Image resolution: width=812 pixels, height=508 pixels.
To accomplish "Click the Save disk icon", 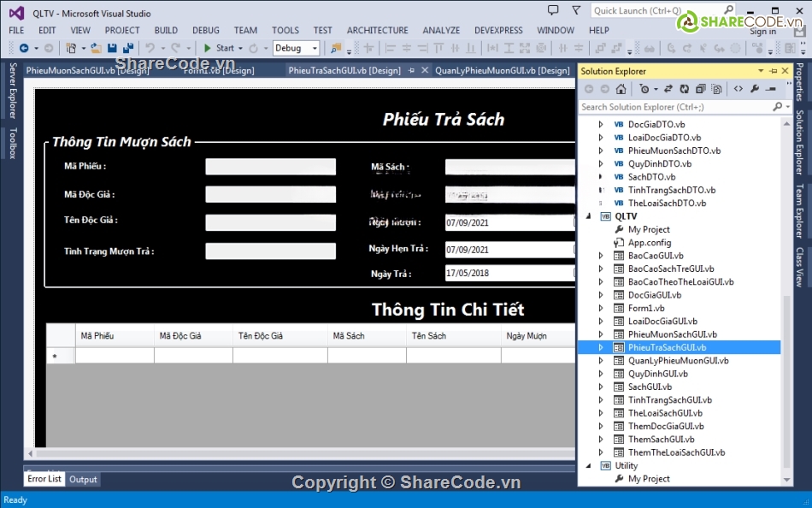I will point(112,48).
